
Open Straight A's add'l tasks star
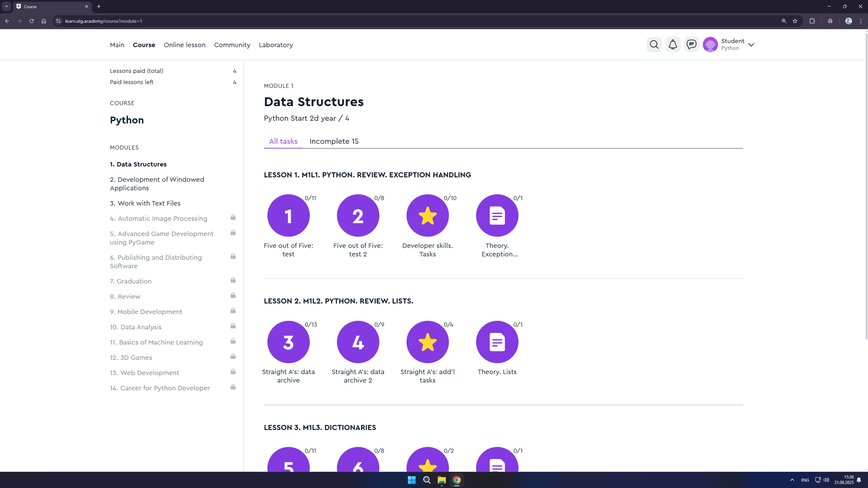[x=428, y=342]
